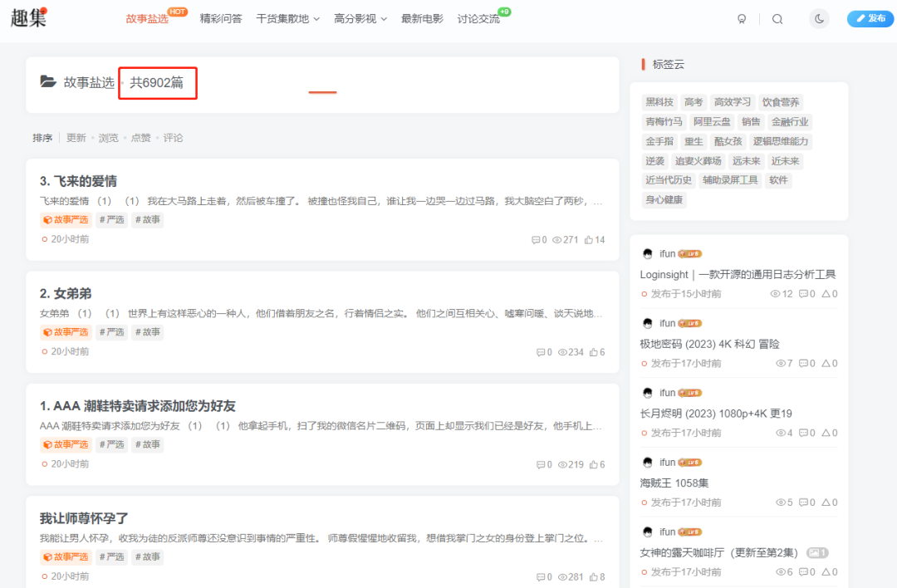The image size is (897, 588).
Task: Sort by 评论 instead of 更新
Action: [x=174, y=138]
